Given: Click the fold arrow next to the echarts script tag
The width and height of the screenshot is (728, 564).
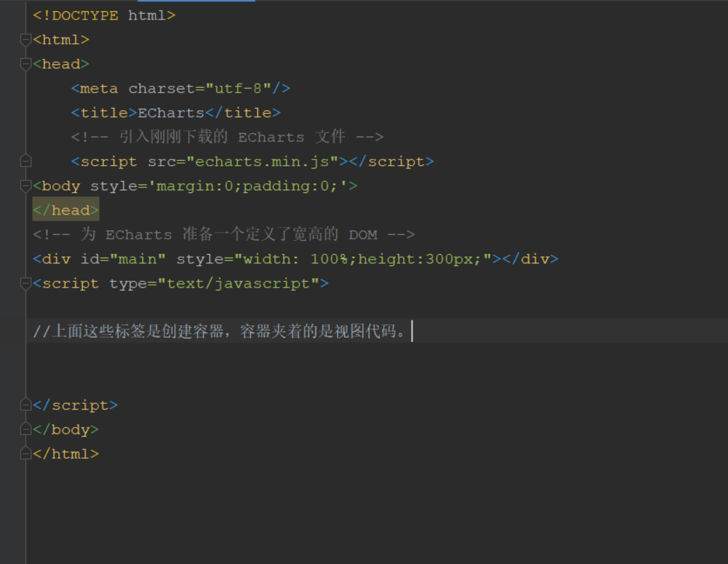Looking at the screenshot, I should [x=26, y=161].
